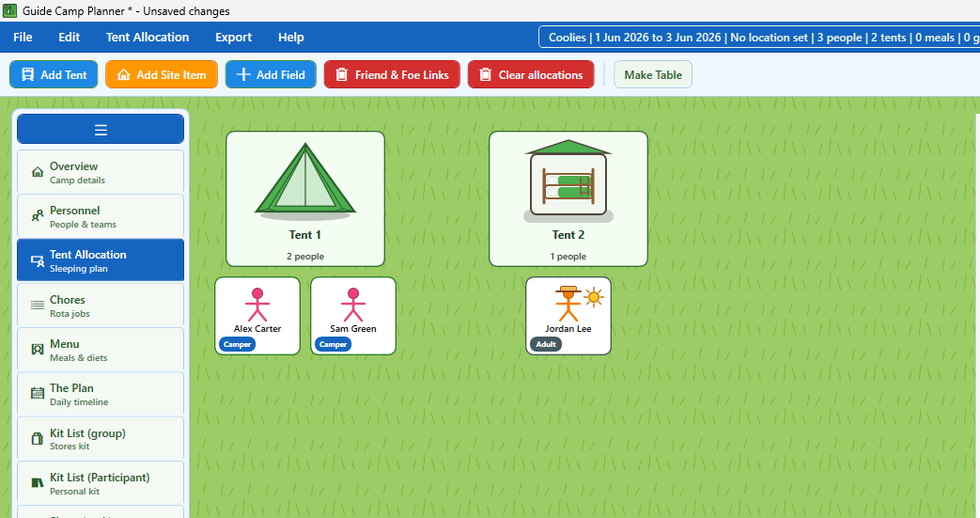The height and width of the screenshot is (518, 980).
Task: Click the Add Tent button
Action: coord(54,74)
